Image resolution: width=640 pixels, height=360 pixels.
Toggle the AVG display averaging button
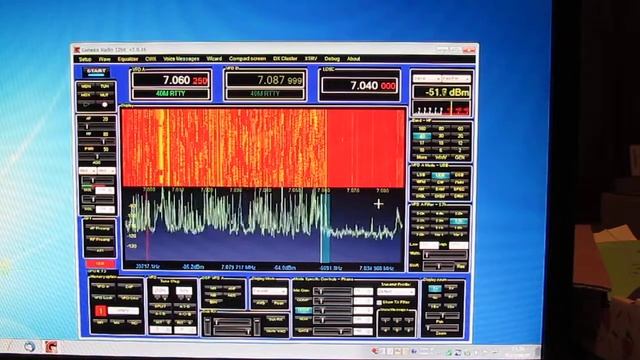[x=260, y=303]
